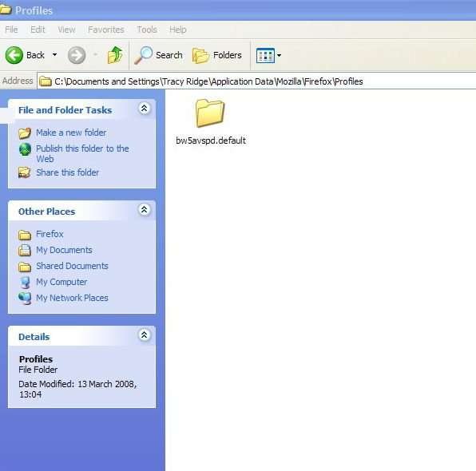Open the Views dropdown arrow
The height and width of the screenshot is (471, 476).
tap(279, 55)
